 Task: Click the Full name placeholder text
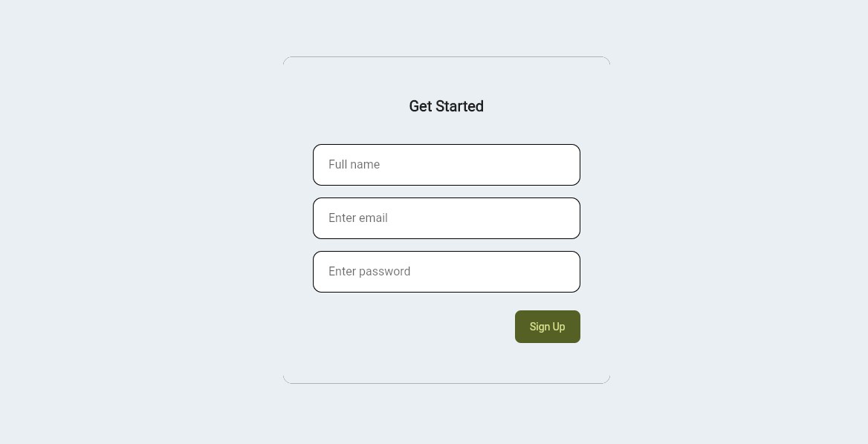click(354, 164)
